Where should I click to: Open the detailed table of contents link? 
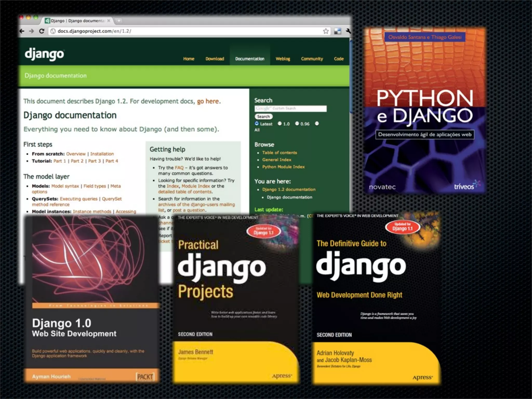pos(185,192)
